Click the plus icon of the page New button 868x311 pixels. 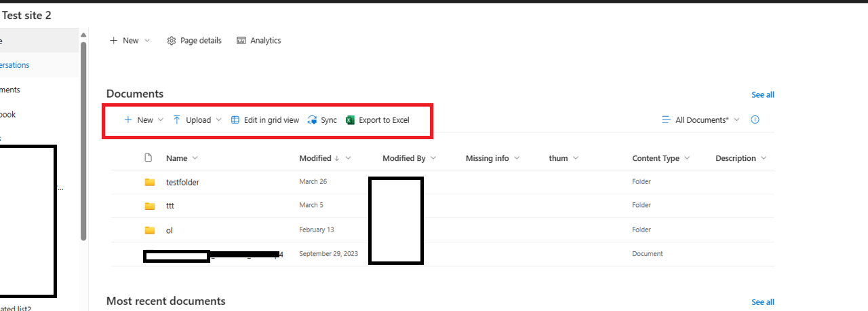coord(113,41)
